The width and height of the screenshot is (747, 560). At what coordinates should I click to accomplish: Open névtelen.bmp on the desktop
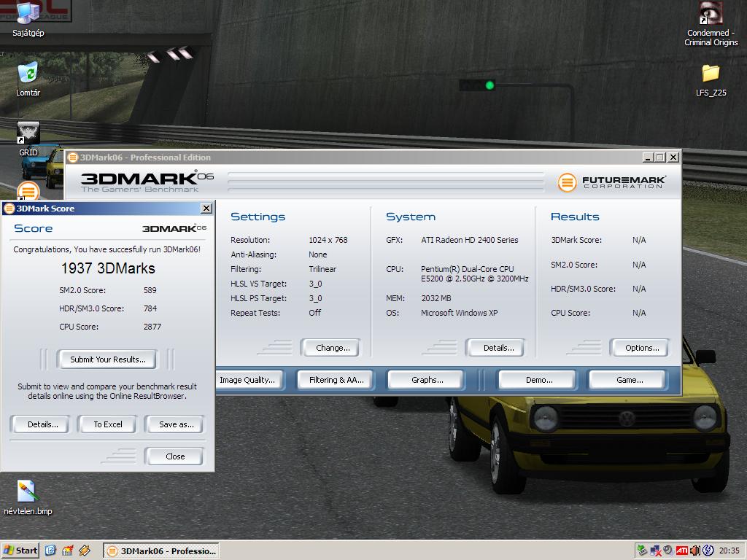pyautogui.click(x=28, y=498)
